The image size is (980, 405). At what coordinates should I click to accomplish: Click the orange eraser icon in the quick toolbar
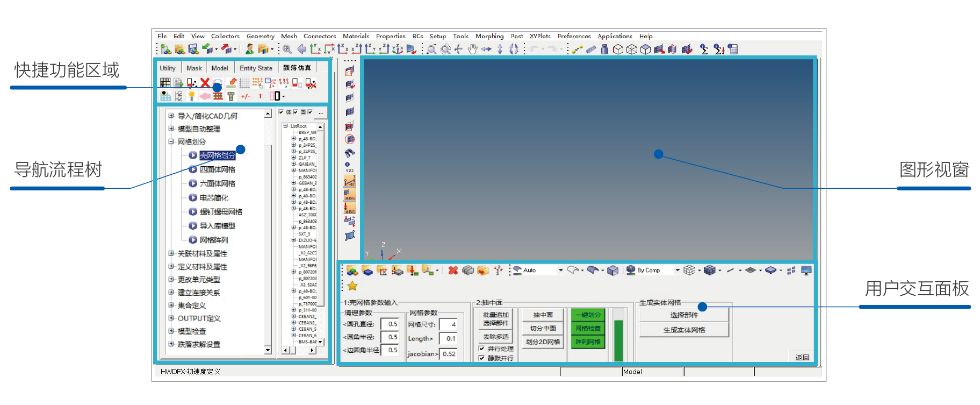tap(232, 83)
